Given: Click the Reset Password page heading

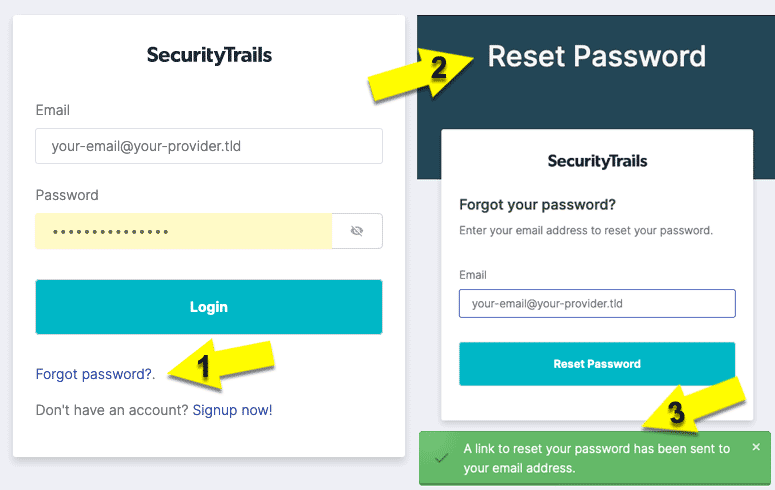Looking at the screenshot, I should coord(597,56).
